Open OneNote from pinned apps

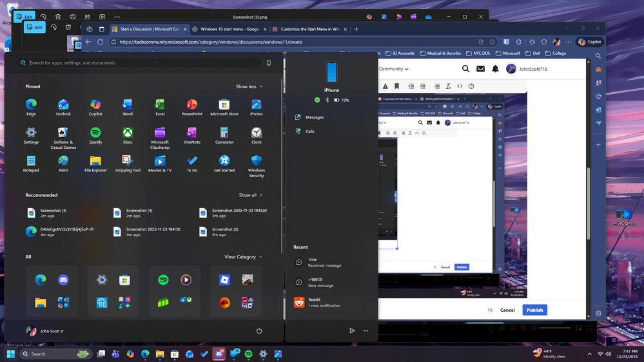click(192, 136)
